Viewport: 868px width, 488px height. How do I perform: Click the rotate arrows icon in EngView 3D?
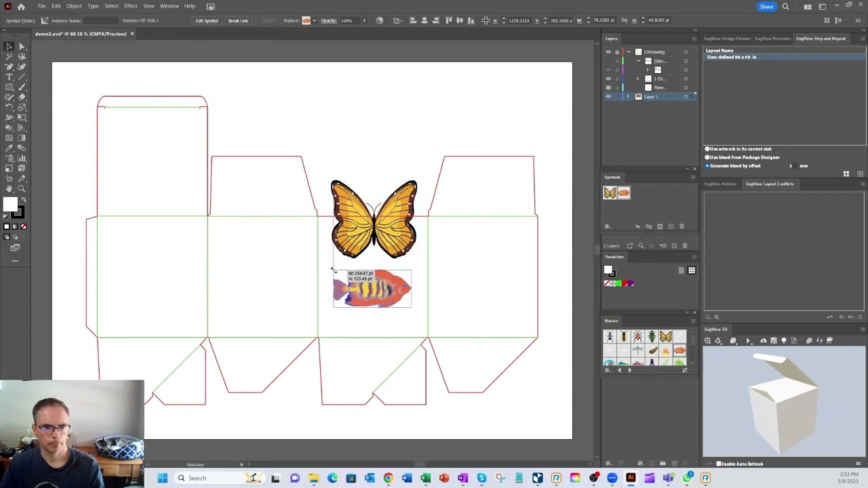pos(819,341)
